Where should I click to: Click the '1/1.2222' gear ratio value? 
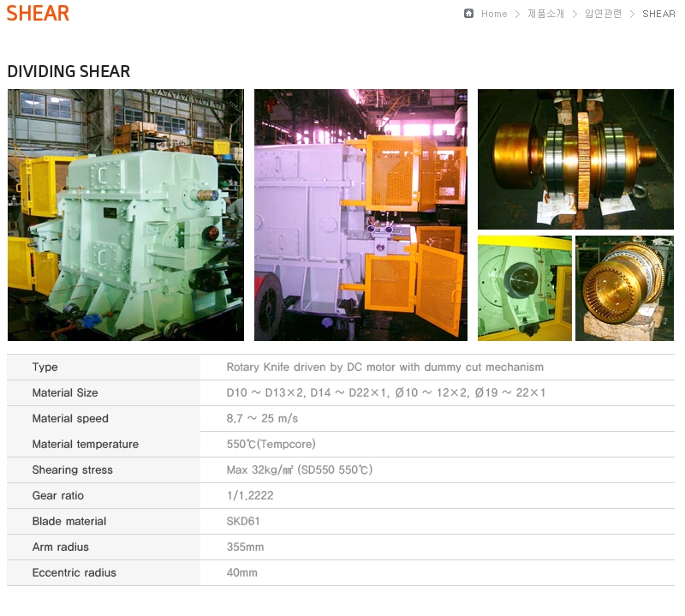[250, 496]
